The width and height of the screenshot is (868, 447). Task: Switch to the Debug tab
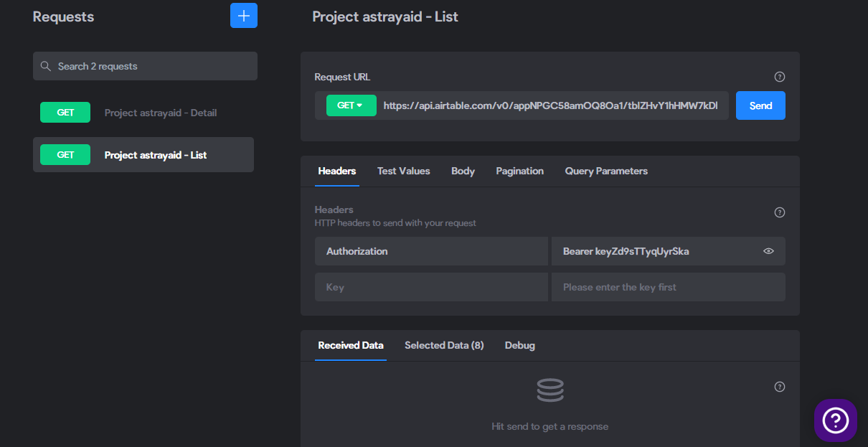(520, 345)
